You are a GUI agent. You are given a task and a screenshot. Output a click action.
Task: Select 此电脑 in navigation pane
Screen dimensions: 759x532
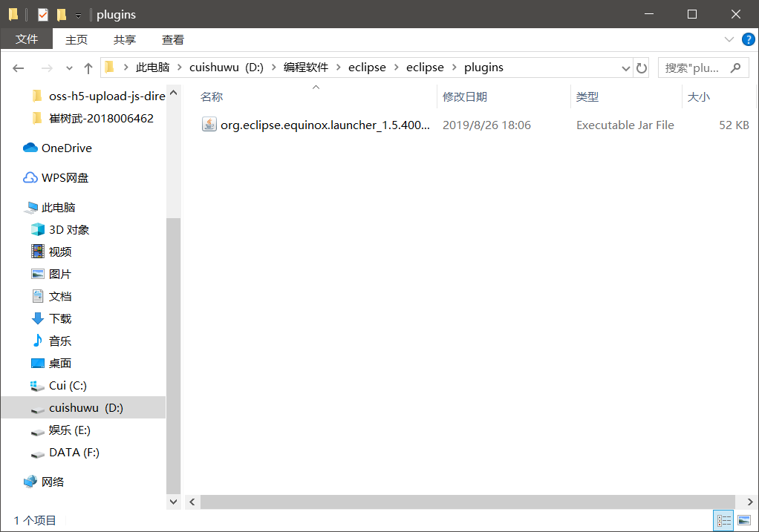click(x=49, y=208)
